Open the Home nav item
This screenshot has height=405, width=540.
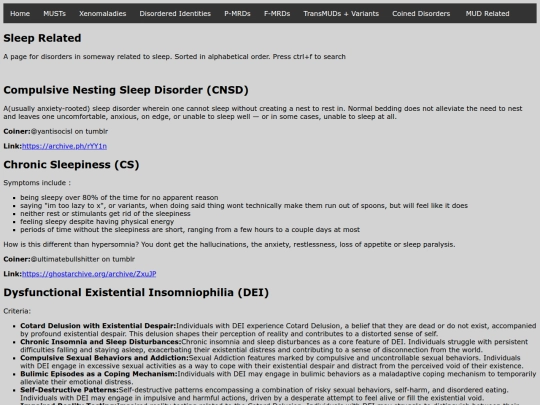(x=20, y=13)
